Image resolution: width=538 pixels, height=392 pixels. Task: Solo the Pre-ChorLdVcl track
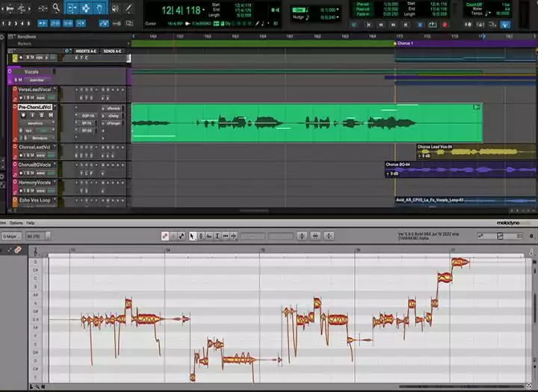tap(42, 115)
